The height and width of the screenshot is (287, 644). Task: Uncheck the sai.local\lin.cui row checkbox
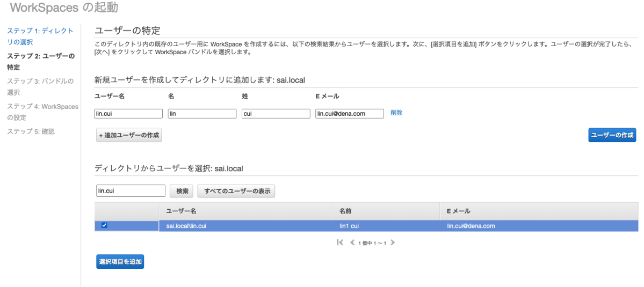point(104,225)
